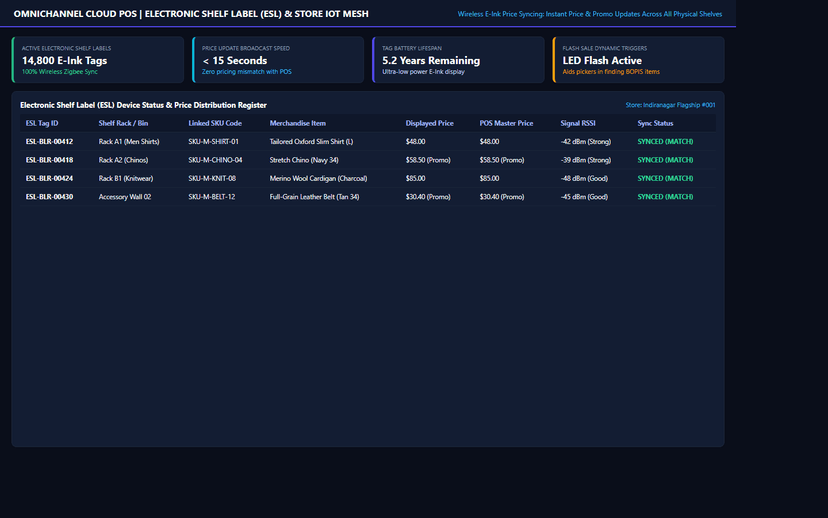Click Rack A1 (Men Shirts) cell
Image resolution: width=828 pixels, height=518 pixels.
coord(129,142)
